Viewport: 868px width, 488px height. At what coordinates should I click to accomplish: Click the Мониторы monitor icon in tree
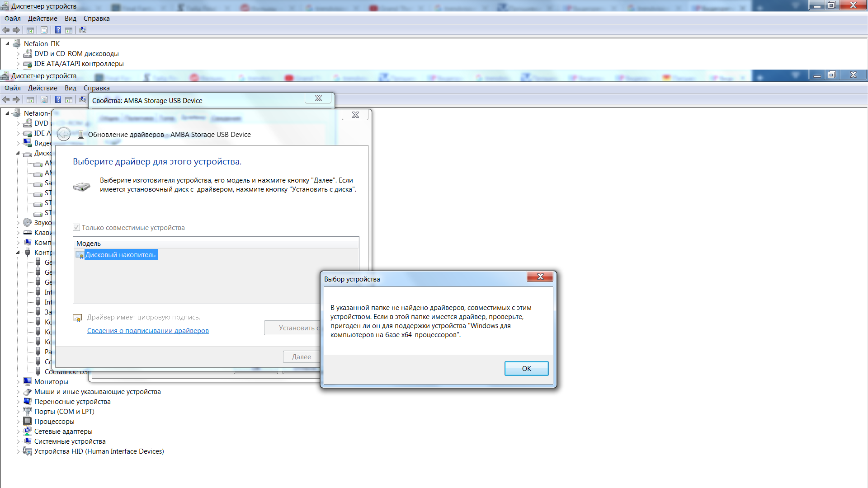coord(28,381)
